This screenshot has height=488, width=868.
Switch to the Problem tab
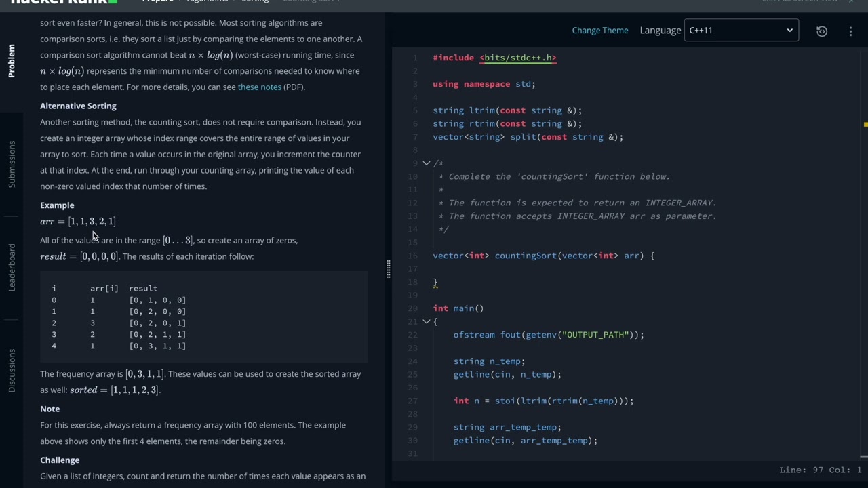[12, 61]
